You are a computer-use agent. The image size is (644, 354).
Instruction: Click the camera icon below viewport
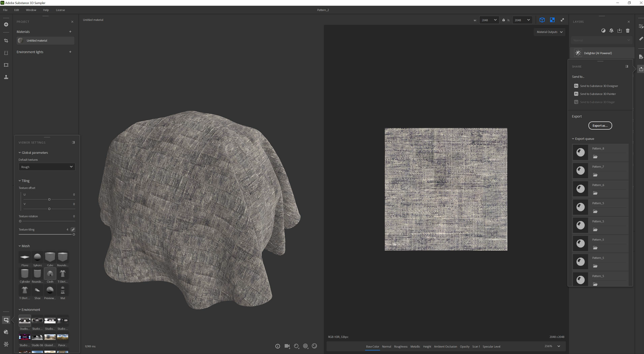point(287,346)
